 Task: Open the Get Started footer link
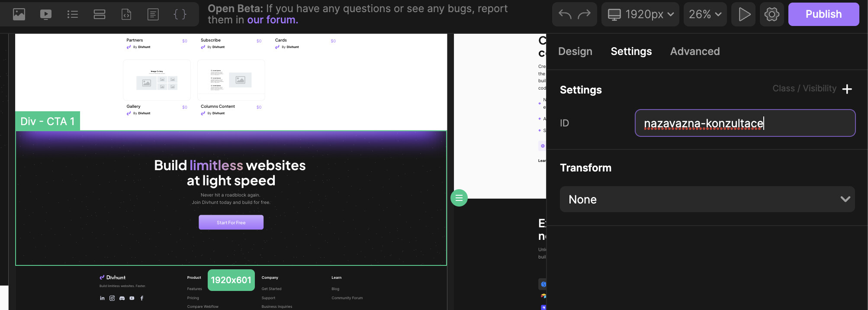tap(271, 289)
